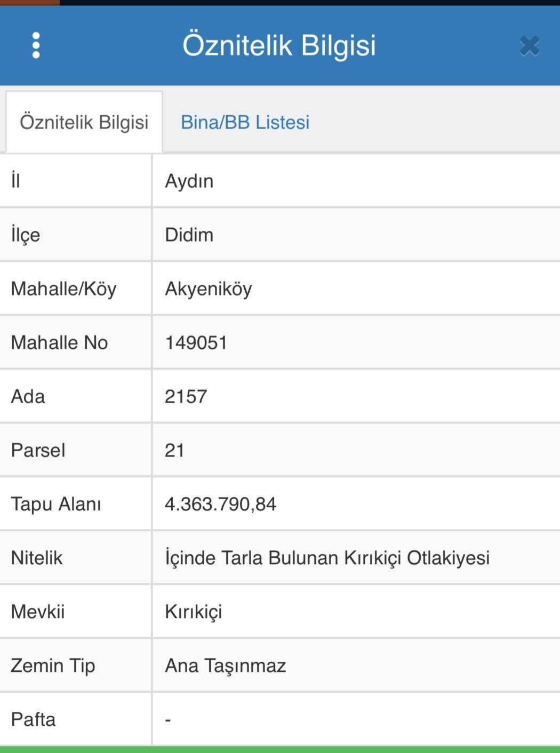Image resolution: width=560 pixels, height=753 pixels.
Task: Click the Öznitelik Bilgisi header title
Action: [x=279, y=45]
